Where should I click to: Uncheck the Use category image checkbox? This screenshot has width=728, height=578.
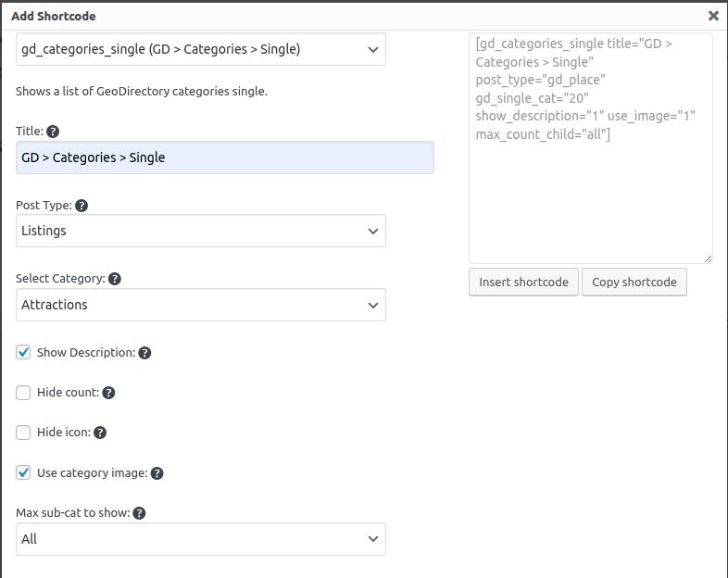coord(24,472)
